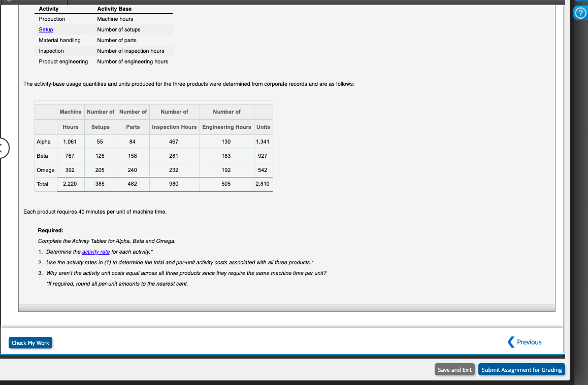
Task: Select the Alpha row in the usage table
Action: pyautogui.click(x=45, y=142)
